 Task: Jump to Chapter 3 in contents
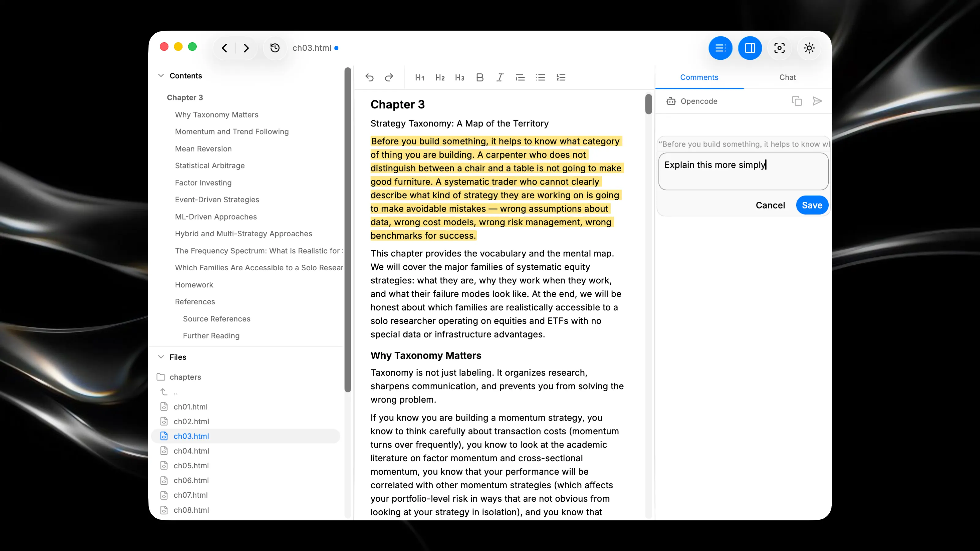coord(185,98)
